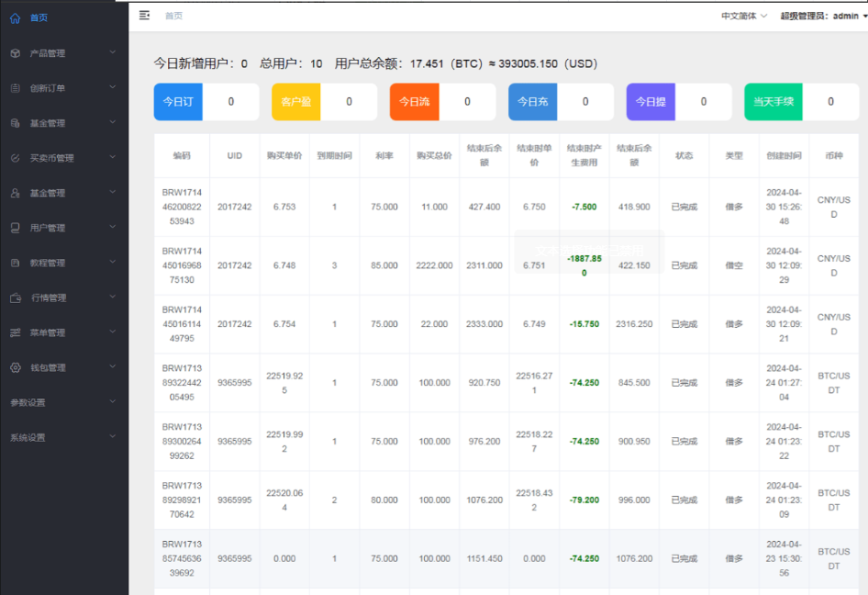
Task: Open the 系统设置 menu label
Action: [x=28, y=438]
